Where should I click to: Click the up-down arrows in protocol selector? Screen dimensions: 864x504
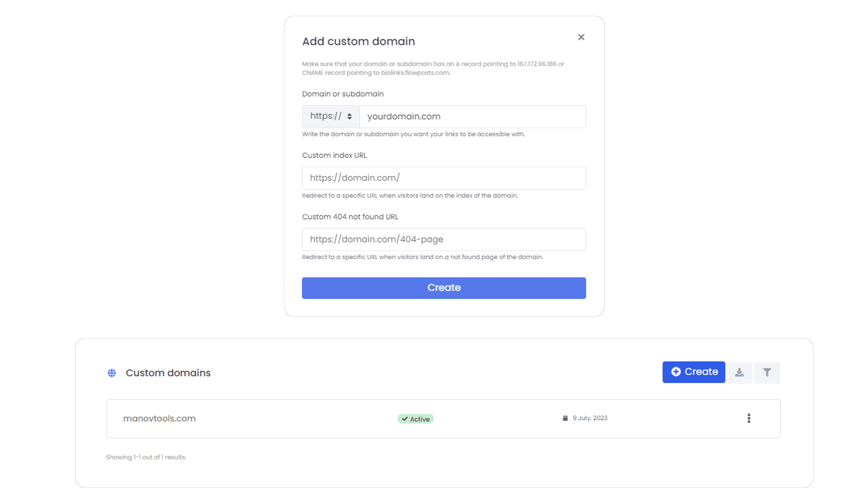point(349,117)
